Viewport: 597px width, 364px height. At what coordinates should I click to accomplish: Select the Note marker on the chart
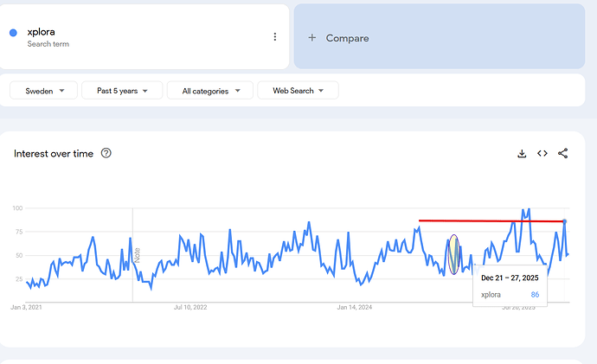tap(137, 255)
